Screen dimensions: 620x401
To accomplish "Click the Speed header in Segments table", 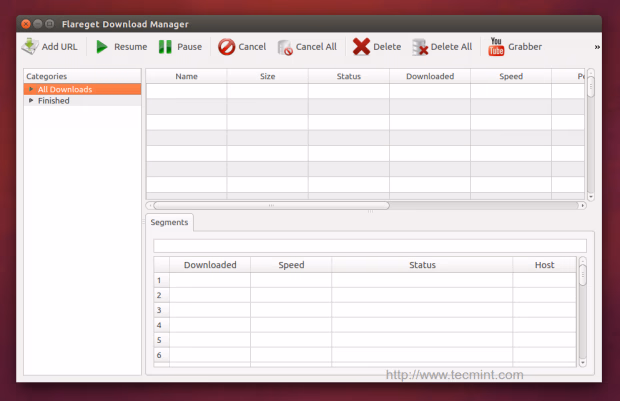I will [291, 265].
